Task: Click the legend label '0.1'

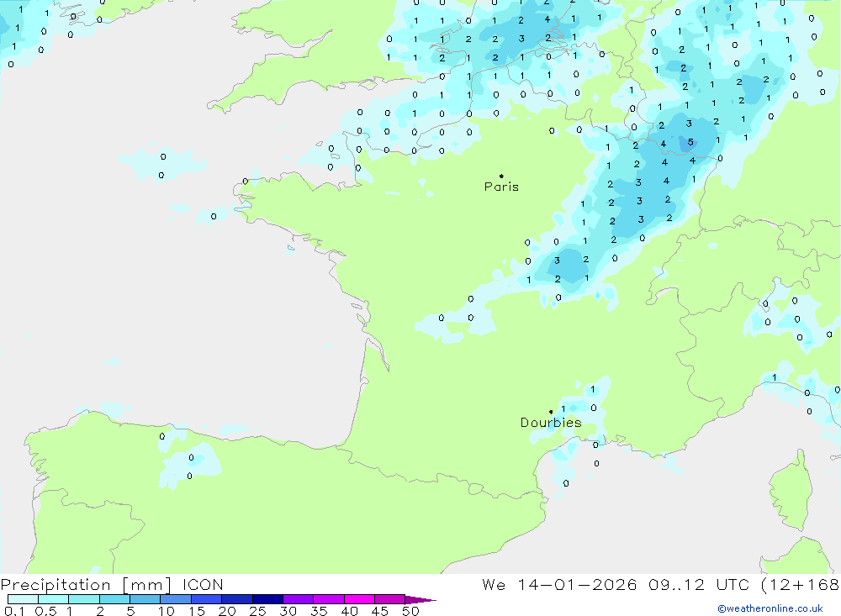Action: point(14,611)
